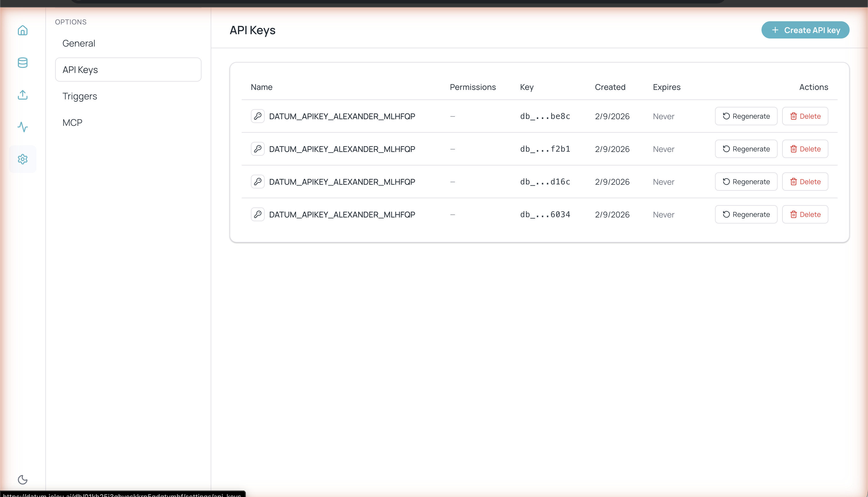Click the Name column header
The image size is (868, 497).
261,87
